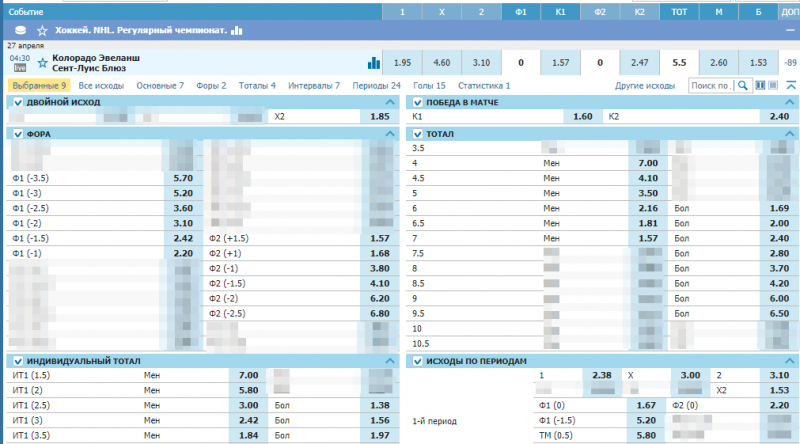Switch to two-column layout icon
800x444 pixels.
click(759, 86)
